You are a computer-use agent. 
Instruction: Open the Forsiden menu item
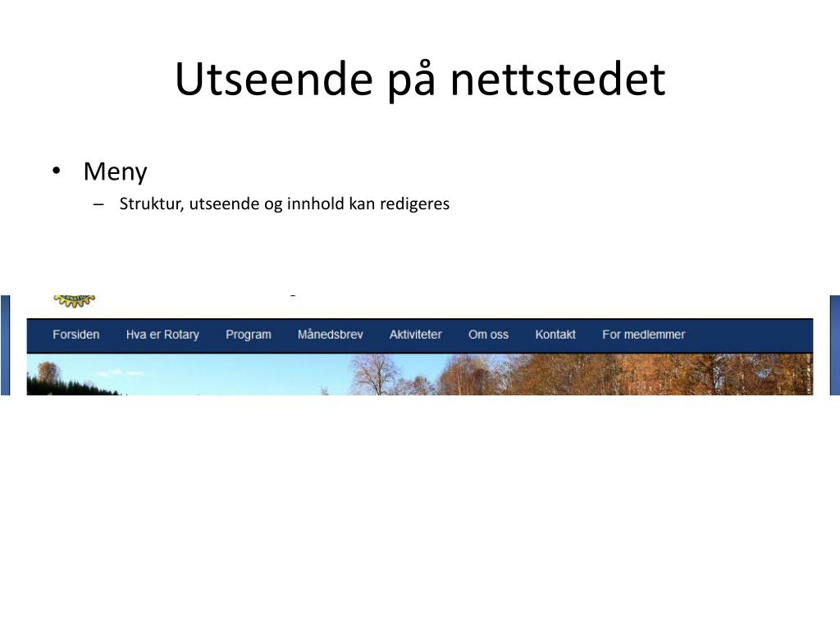pos(76,335)
